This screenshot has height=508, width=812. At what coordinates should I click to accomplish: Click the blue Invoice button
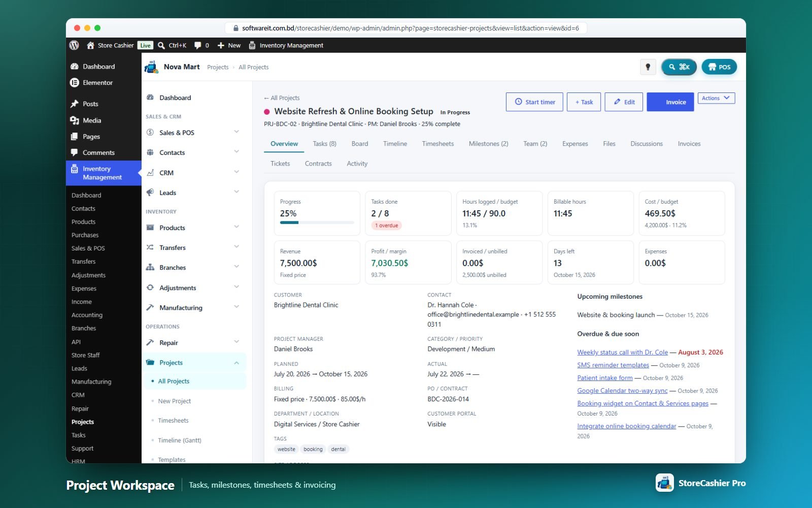click(x=670, y=102)
